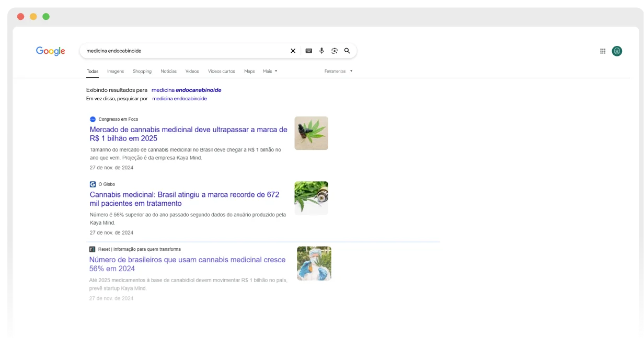Open the Google account avatar
The width and height of the screenshot is (644, 338).
coord(617,51)
